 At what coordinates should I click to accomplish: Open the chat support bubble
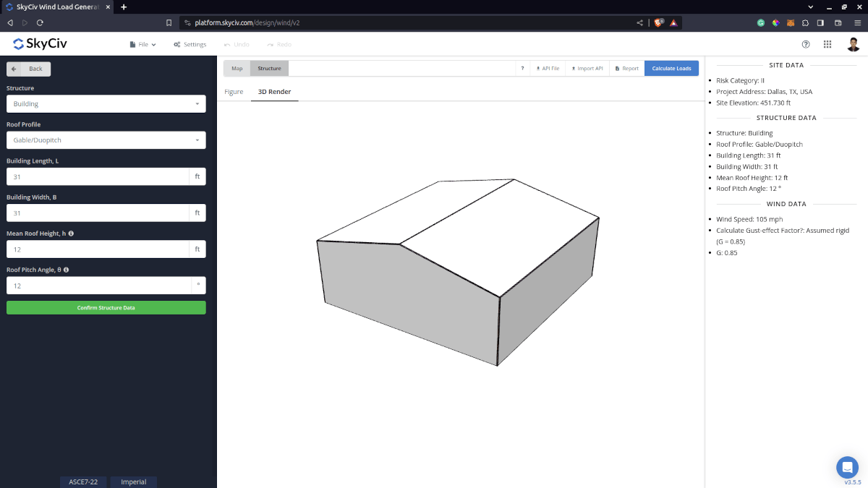pyautogui.click(x=847, y=467)
